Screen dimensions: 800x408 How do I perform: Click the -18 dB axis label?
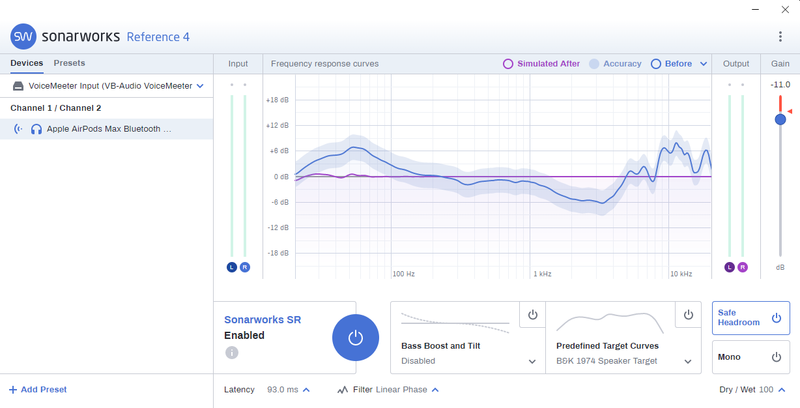point(278,253)
